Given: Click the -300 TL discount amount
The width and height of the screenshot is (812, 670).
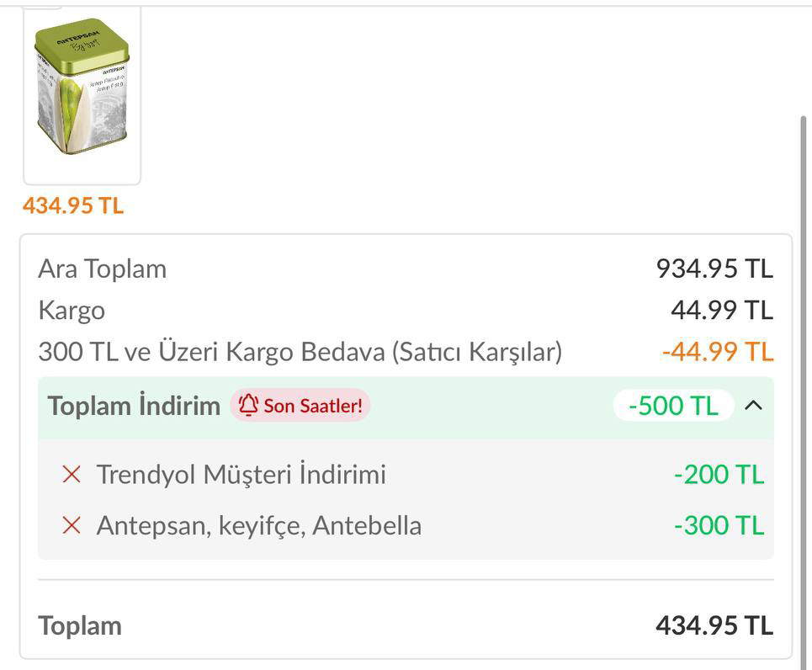Looking at the screenshot, I should point(719,525).
